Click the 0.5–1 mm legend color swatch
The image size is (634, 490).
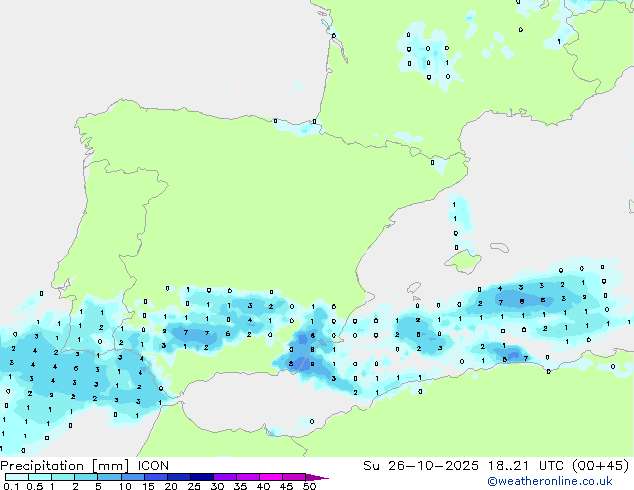coord(40,477)
